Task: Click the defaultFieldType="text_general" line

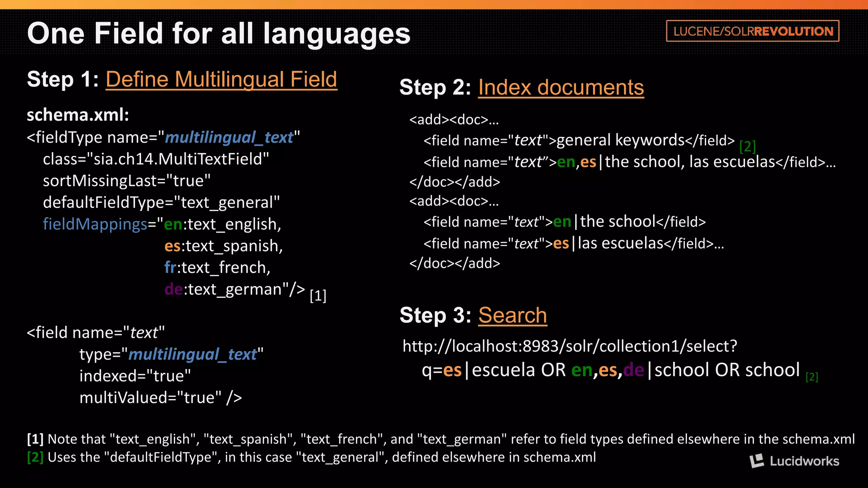Action: click(161, 202)
